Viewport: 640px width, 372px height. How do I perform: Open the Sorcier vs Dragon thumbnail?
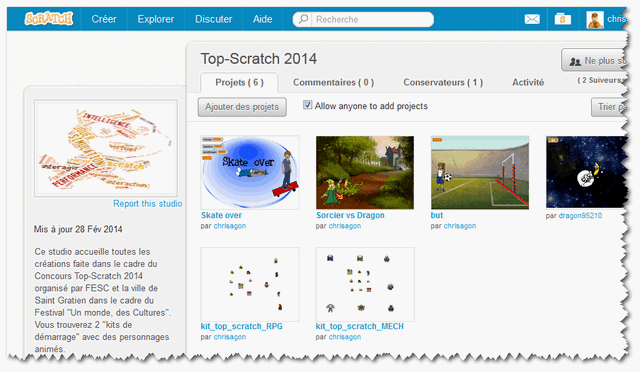pyautogui.click(x=365, y=172)
